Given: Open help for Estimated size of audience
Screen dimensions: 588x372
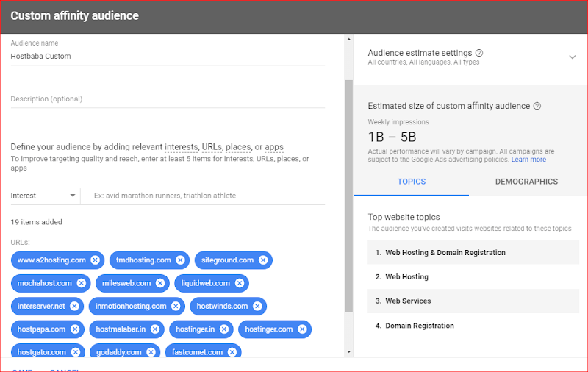Looking at the screenshot, I should click(537, 106).
